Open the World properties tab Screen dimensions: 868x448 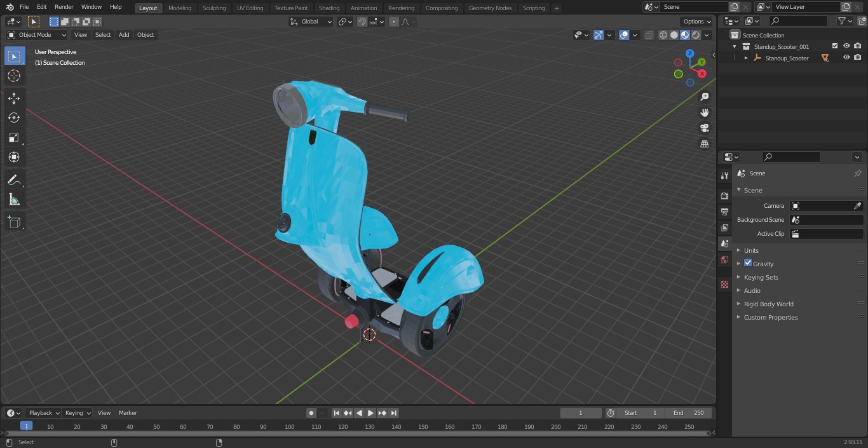coord(724,260)
